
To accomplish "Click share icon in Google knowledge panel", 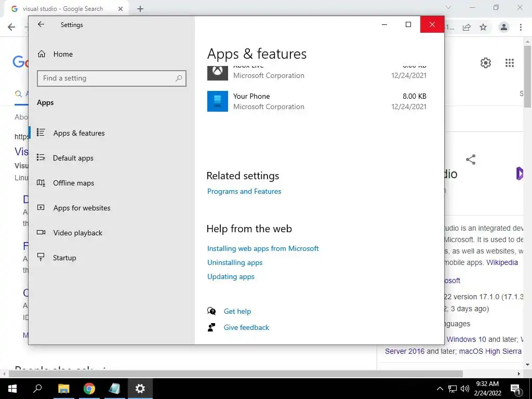I will (471, 159).
